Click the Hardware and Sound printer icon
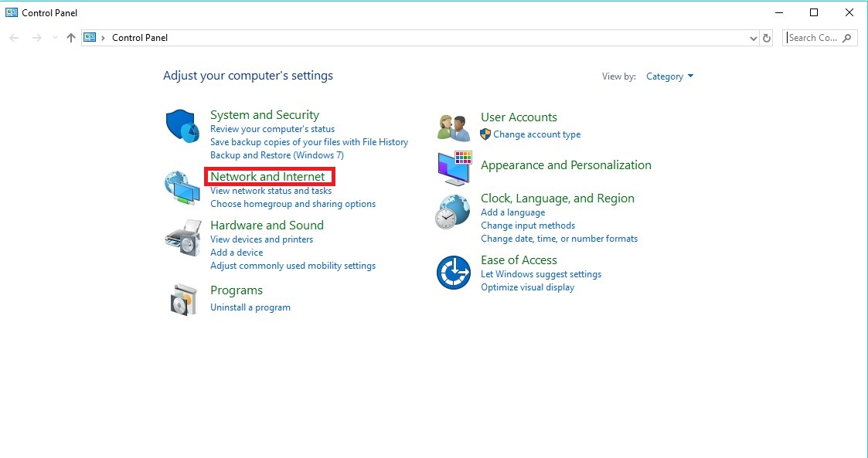The height and width of the screenshot is (458, 868). coord(182,238)
